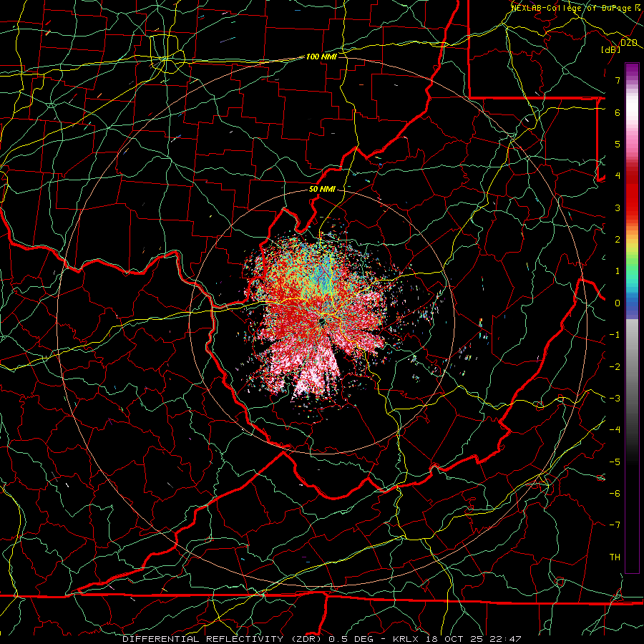Click the "-3" value on the color scale

(x=615, y=399)
